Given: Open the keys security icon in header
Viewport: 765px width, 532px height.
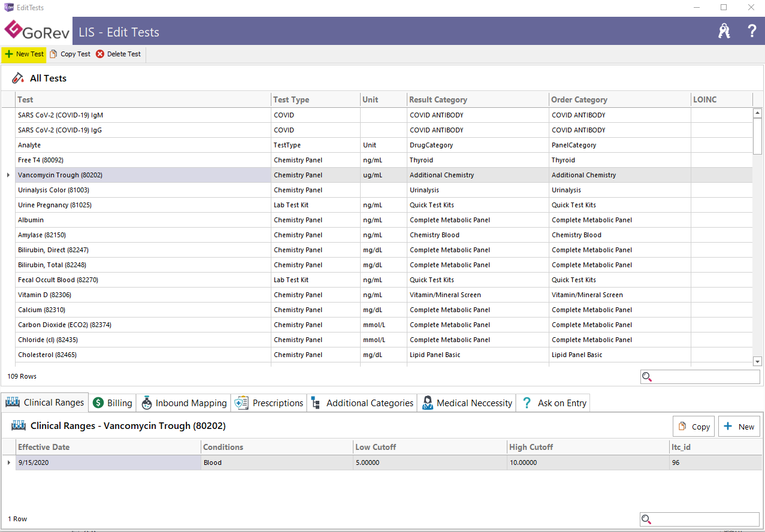Looking at the screenshot, I should click(x=724, y=31).
